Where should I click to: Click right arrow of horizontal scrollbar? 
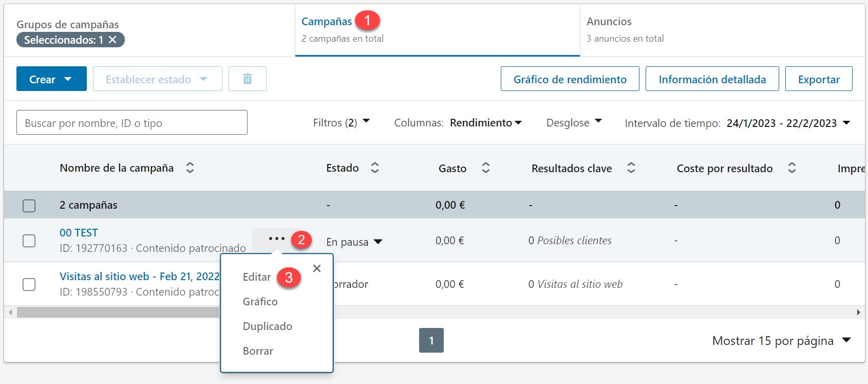[x=858, y=312]
